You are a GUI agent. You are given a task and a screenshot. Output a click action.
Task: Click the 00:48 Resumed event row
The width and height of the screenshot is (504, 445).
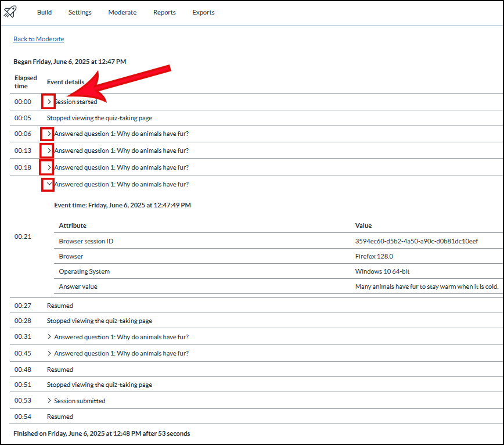257,369
